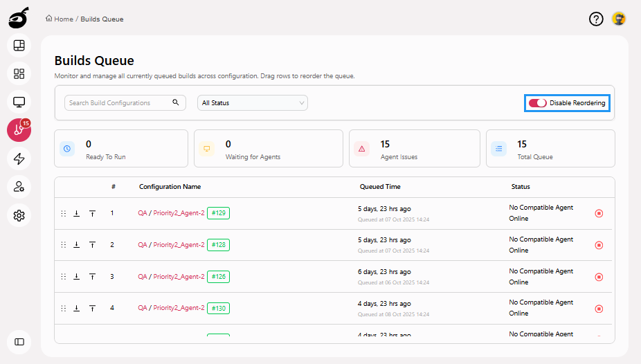
Task: Open the All Status dropdown
Action: (253, 103)
